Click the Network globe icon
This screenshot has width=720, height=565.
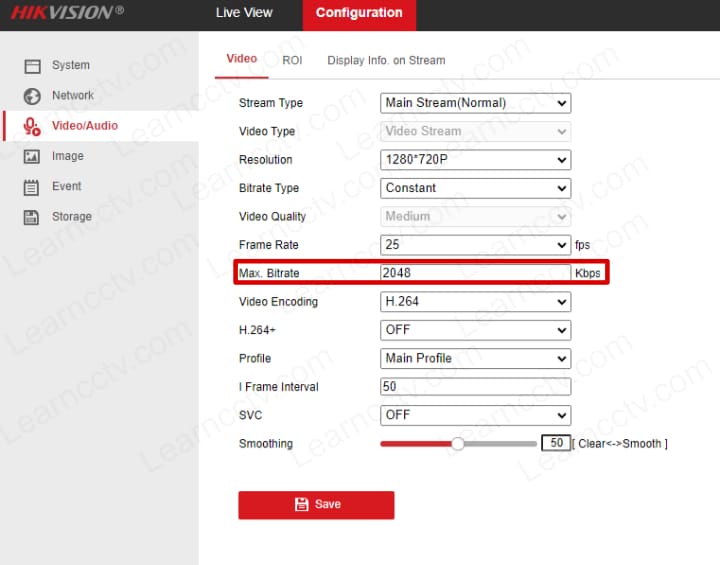coord(32,96)
